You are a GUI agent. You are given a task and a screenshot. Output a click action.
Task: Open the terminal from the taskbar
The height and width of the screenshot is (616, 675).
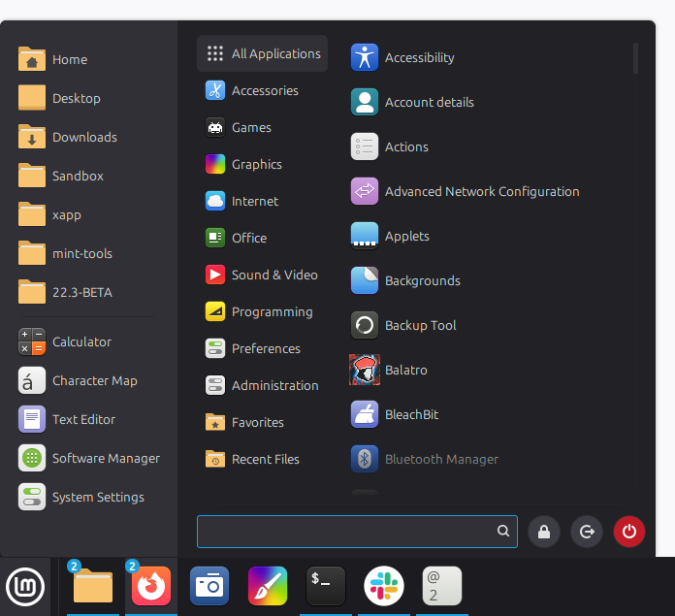point(326,586)
